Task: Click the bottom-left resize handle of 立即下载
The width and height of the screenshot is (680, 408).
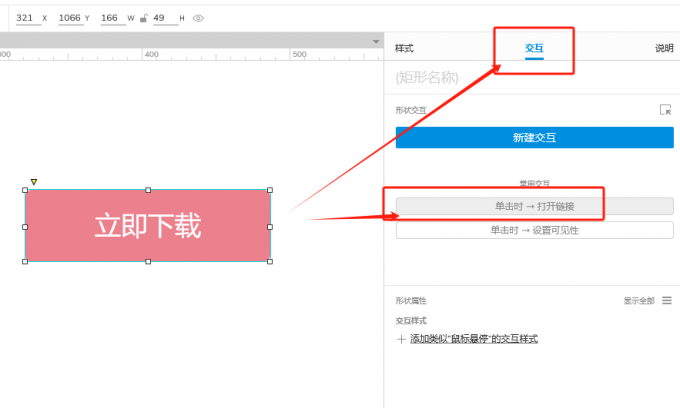Action: pyautogui.click(x=25, y=261)
